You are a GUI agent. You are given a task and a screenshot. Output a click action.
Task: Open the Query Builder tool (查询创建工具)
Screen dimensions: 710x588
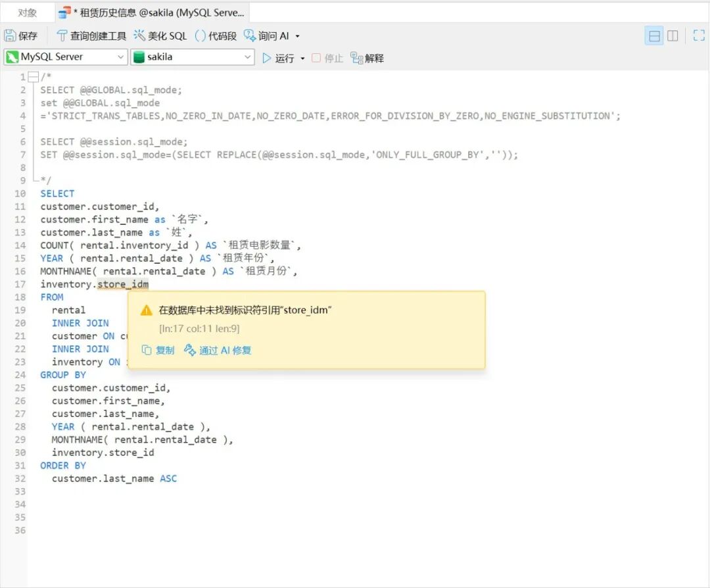[x=91, y=36]
